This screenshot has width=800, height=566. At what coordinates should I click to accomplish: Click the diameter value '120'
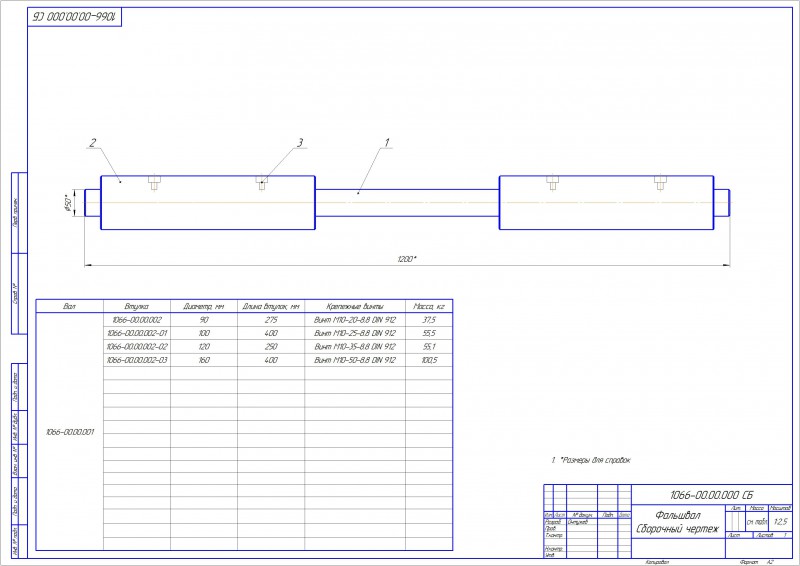pos(204,346)
